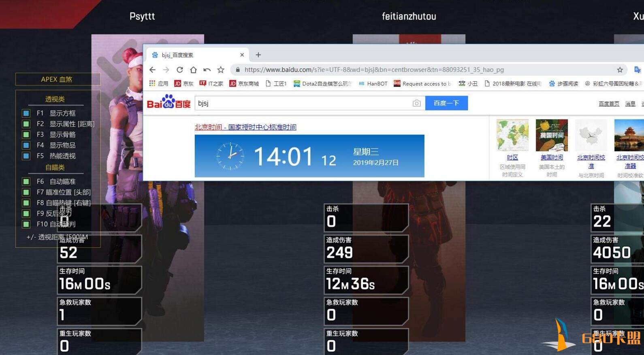The width and height of the screenshot is (644, 355).
Task: Bookmark this page using the address bar star
Action: tap(620, 70)
